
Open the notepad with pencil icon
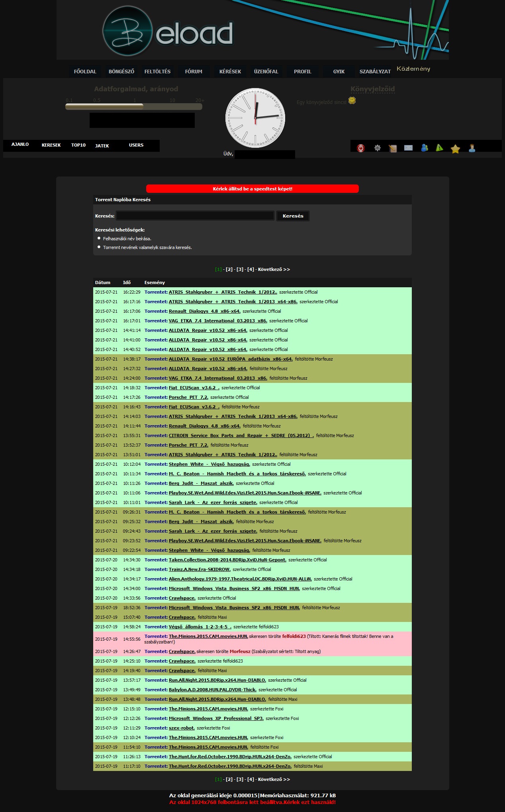pyautogui.click(x=393, y=149)
